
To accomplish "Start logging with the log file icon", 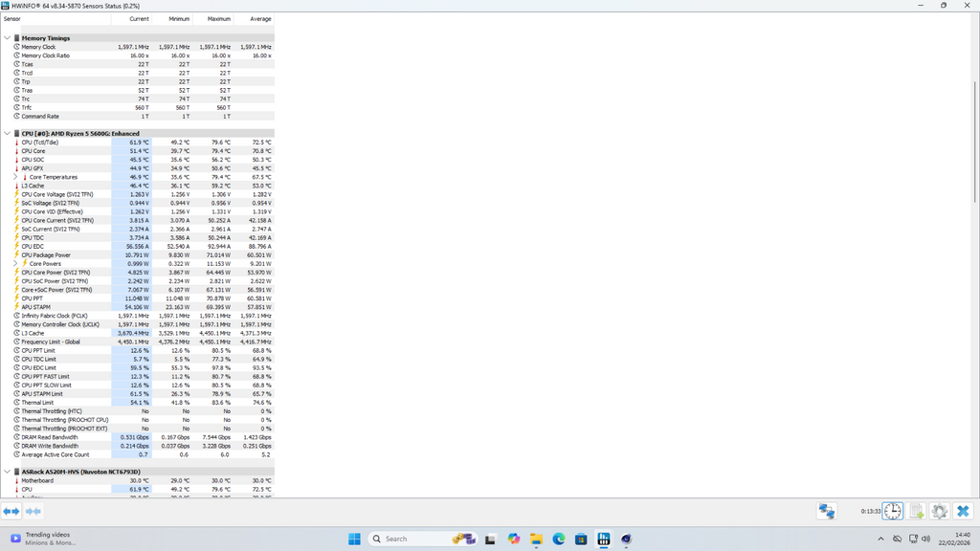I will pos(916,512).
